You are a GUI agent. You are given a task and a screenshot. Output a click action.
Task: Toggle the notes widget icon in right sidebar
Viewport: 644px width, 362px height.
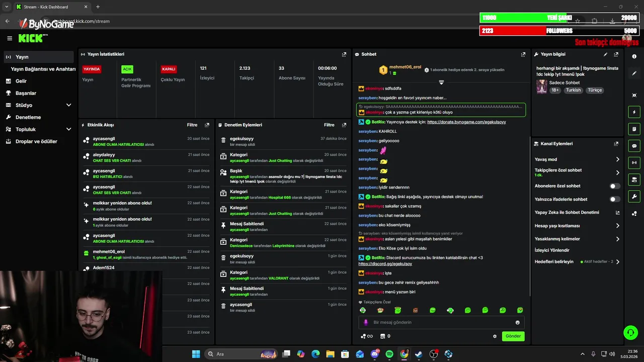point(634,129)
